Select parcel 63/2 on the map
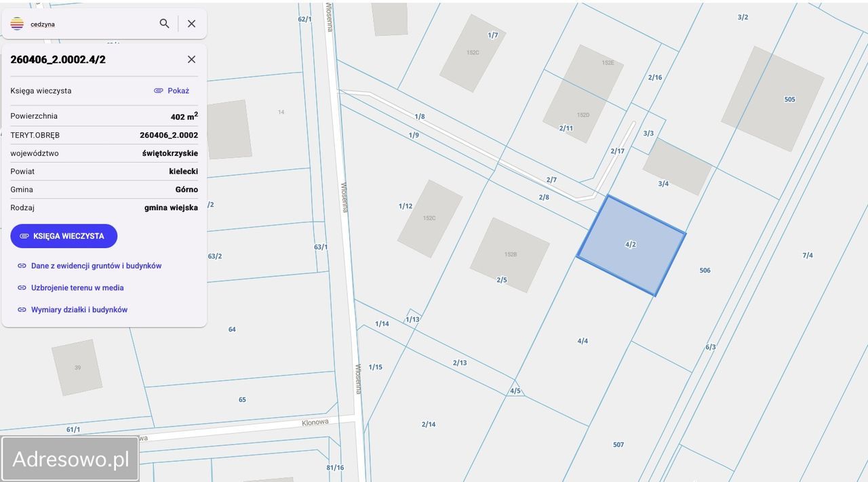 point(215,256)
